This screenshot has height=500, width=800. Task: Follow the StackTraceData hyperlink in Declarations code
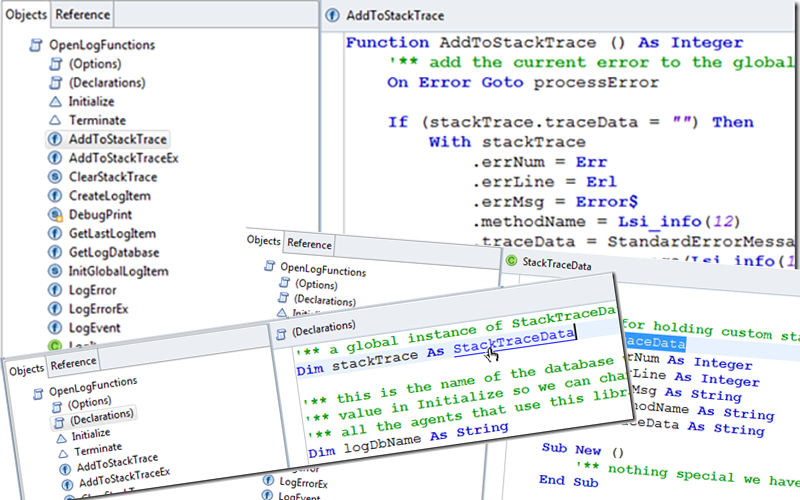coord(514,341)
